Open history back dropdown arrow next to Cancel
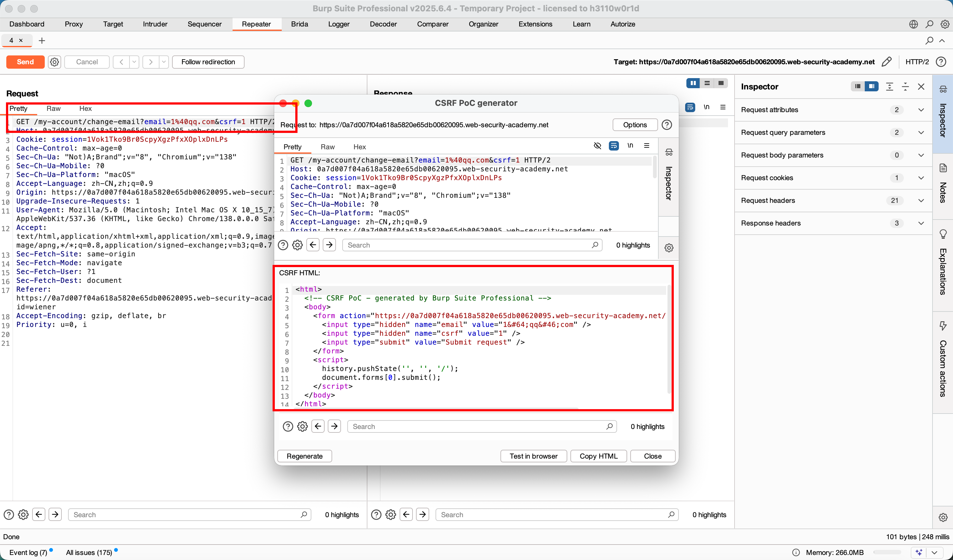Screen dimensions: 953x560 [134, 62]
